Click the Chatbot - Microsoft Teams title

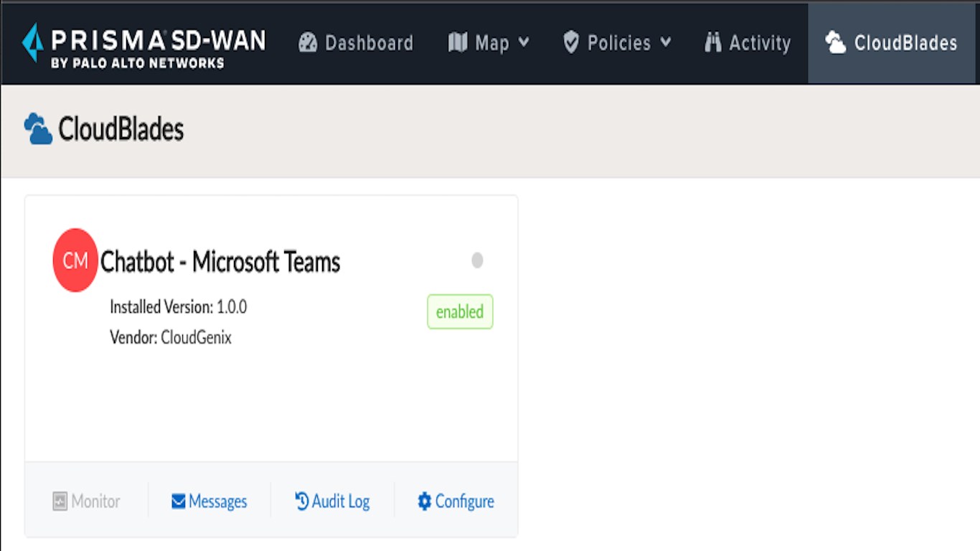click(x=220, y=262)
